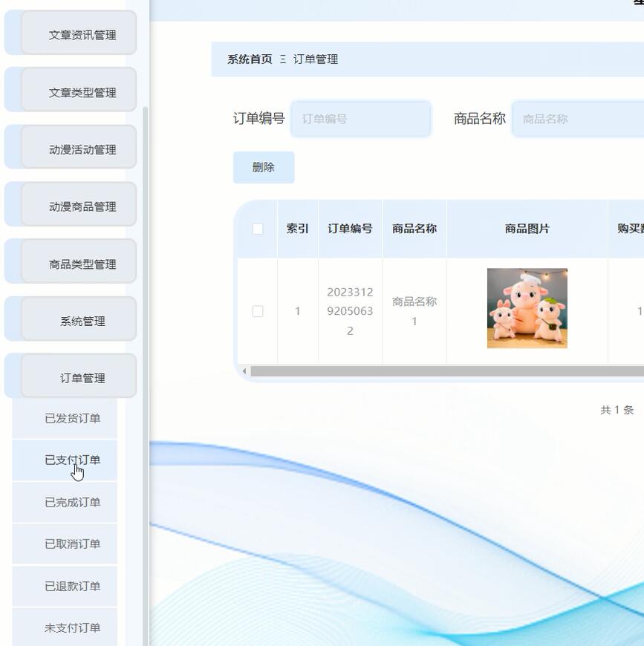Show the 已退款订单 list

[64, 586]
